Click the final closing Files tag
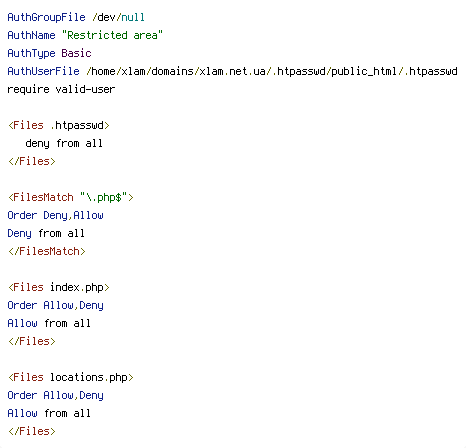Screen dimensions: 466x448 click(x=32, y=431)
